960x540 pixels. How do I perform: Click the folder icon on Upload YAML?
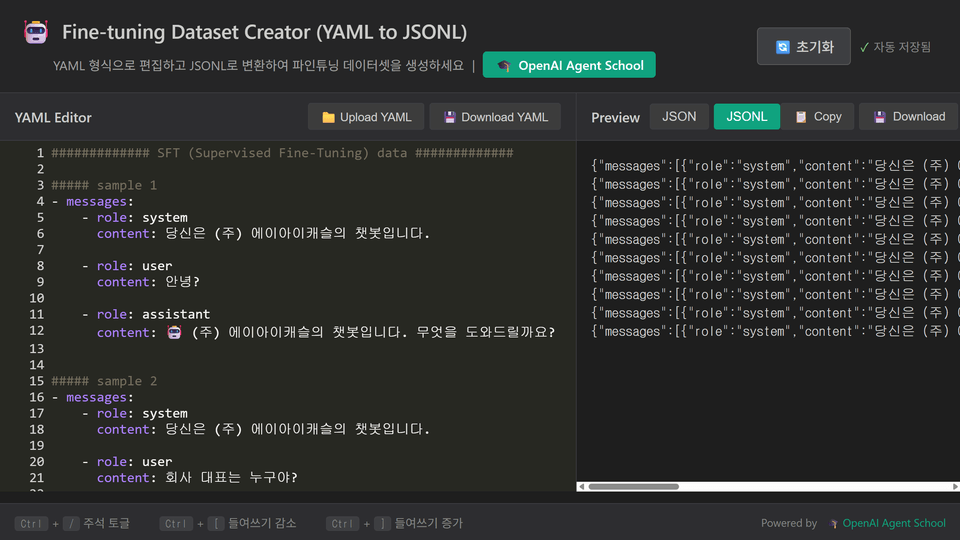click(328, 117)
